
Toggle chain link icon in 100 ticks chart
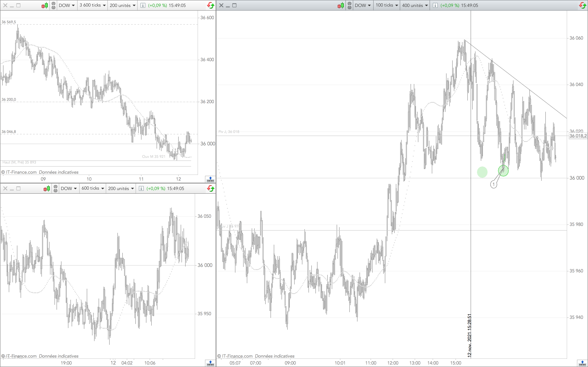[349, 5]
